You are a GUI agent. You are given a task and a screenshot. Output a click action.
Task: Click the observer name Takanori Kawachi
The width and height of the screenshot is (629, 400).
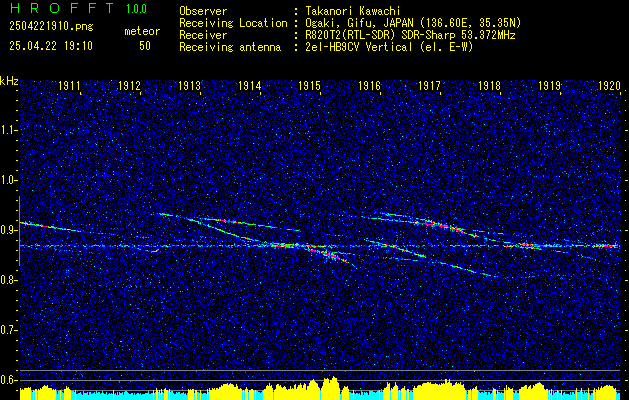tap(352, 11)
